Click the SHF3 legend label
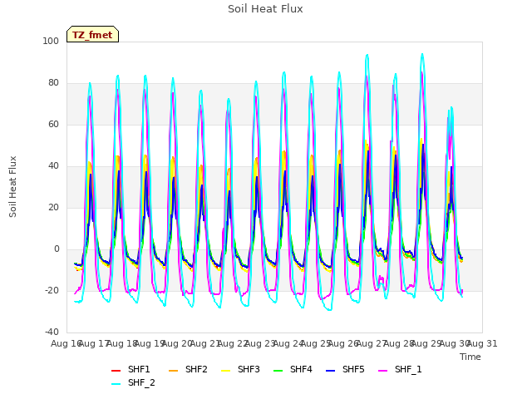 (249, 369)
